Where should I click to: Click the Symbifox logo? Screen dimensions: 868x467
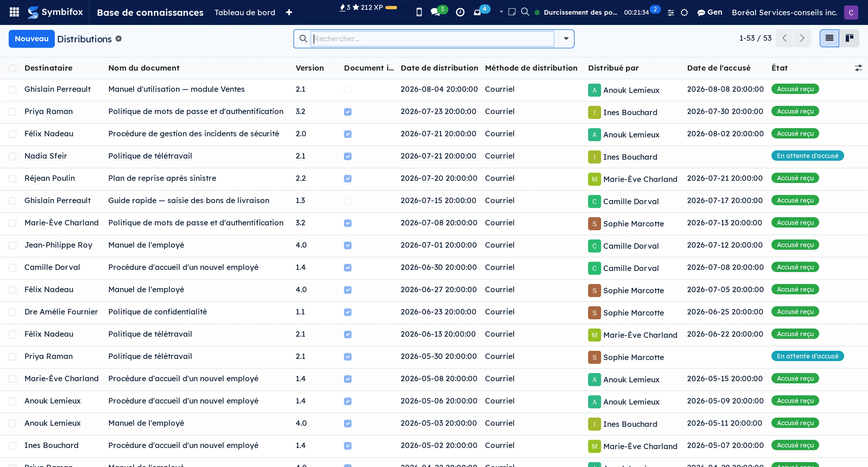pyautogui.click(x=55, y=12)
